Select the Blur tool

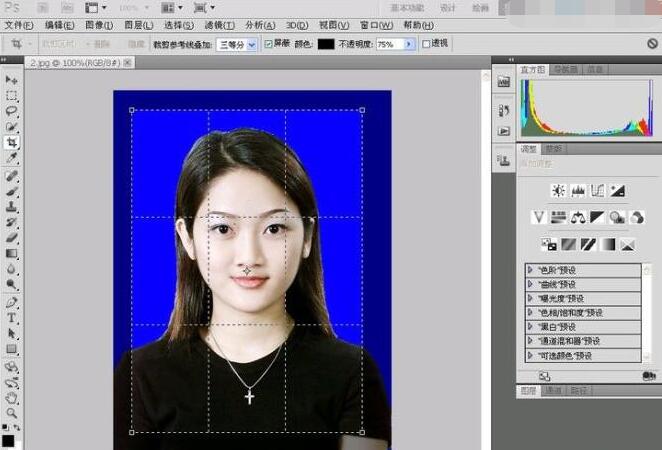tap(11, 269)
